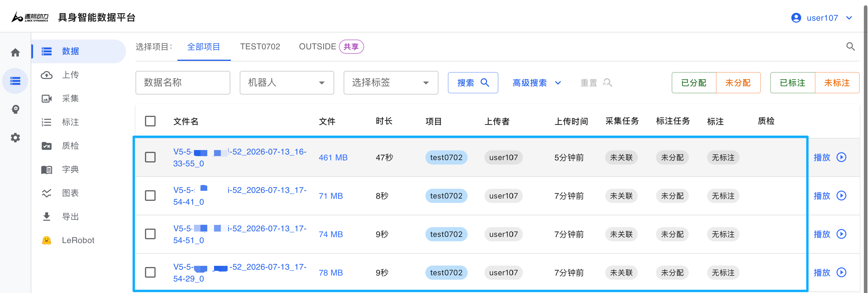
Task: Click the magnifier icon at top right
Action: (851, 47)
